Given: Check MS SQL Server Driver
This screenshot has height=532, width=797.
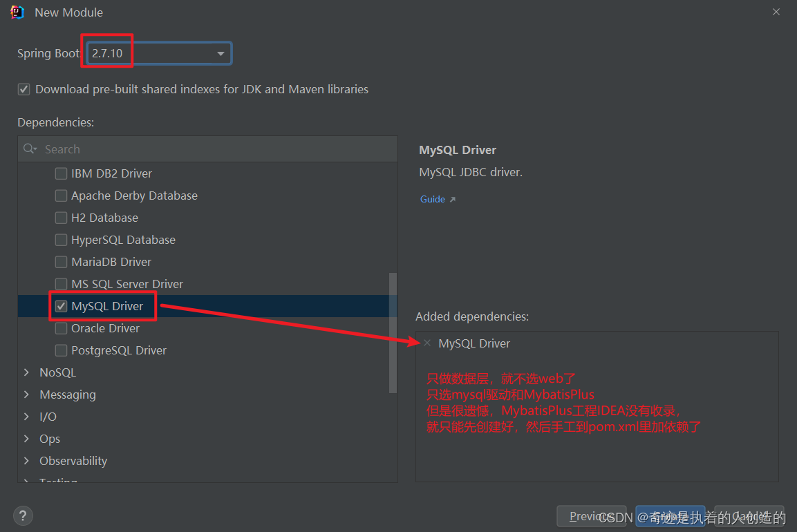Looking at the screenshot, I should click(61, 284).
